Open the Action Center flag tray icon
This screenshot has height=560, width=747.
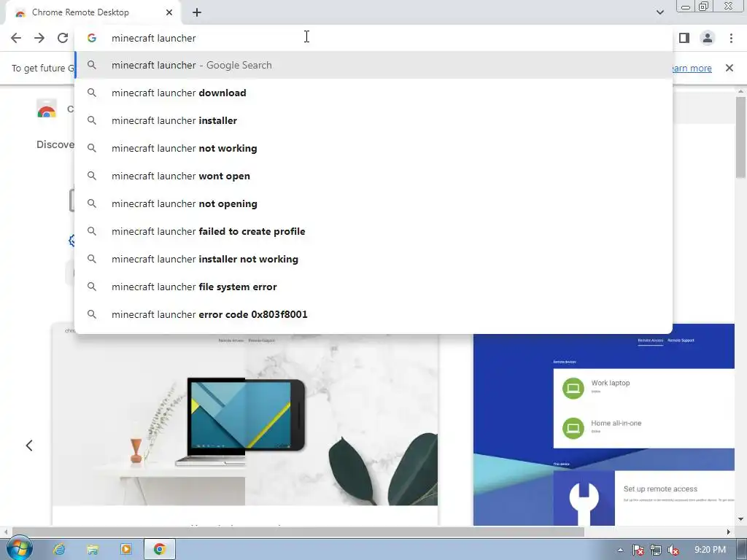(638, 550)
